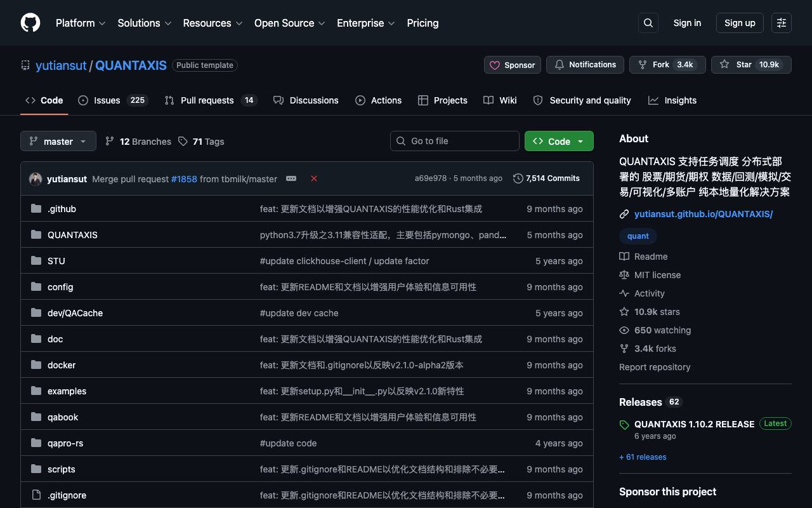
Task: Switch to the Discussions tab
Action: point(306,100)
